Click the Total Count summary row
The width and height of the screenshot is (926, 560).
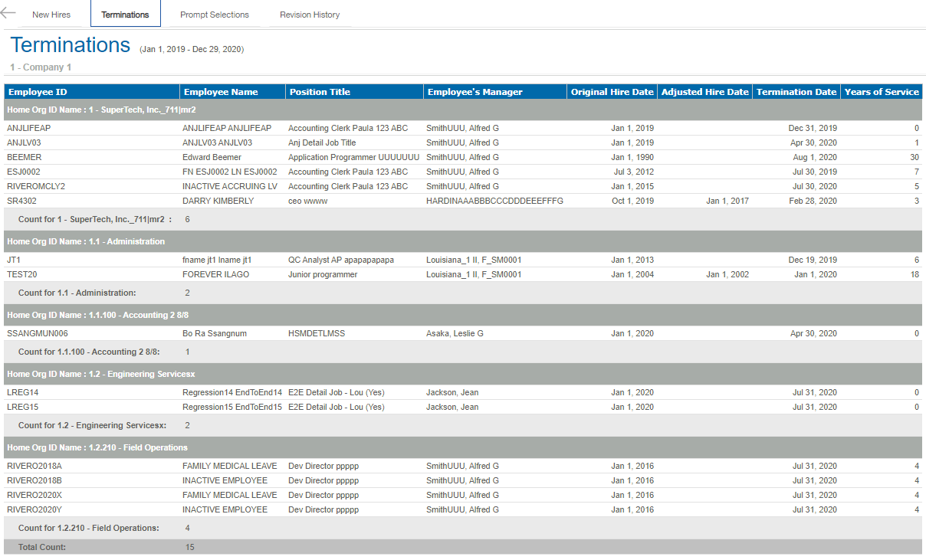(x=42, y=547)
